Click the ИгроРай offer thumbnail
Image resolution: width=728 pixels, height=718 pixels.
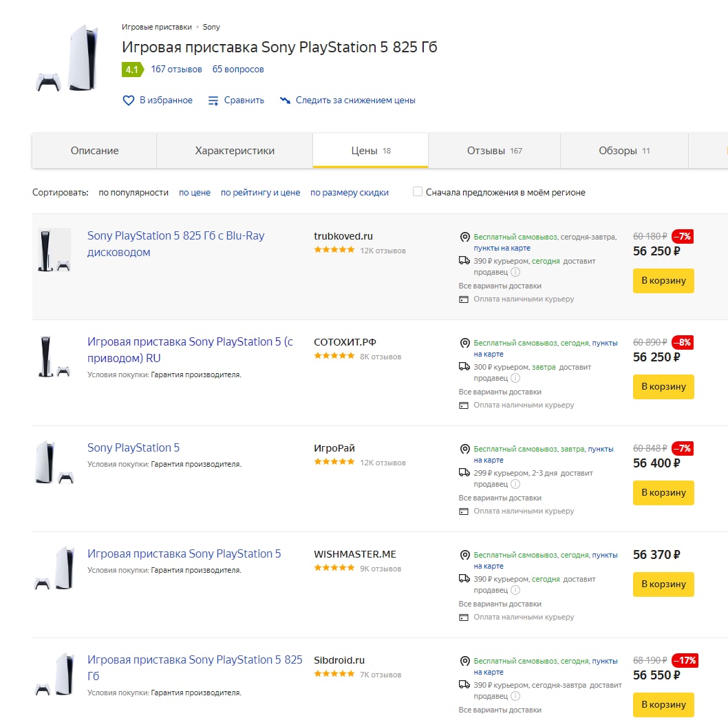(54, 462)
